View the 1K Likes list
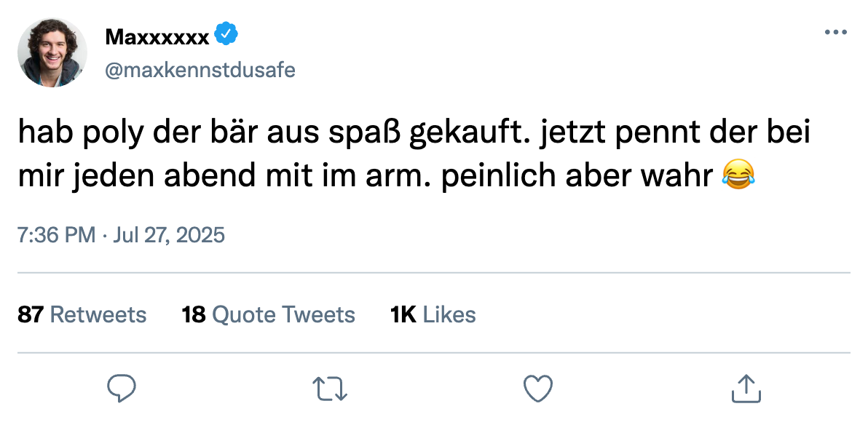 pyautogui.click(x=433, y=314)
